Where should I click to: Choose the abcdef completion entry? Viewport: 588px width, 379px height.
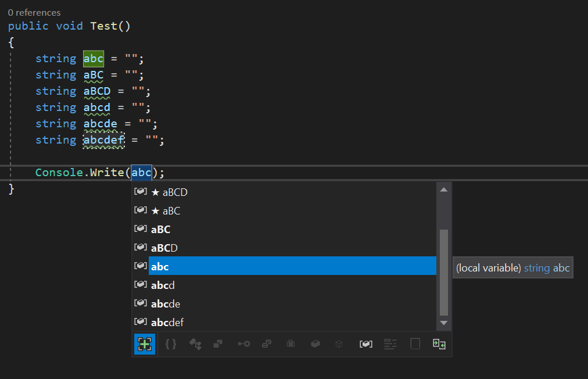pos(167,322)
